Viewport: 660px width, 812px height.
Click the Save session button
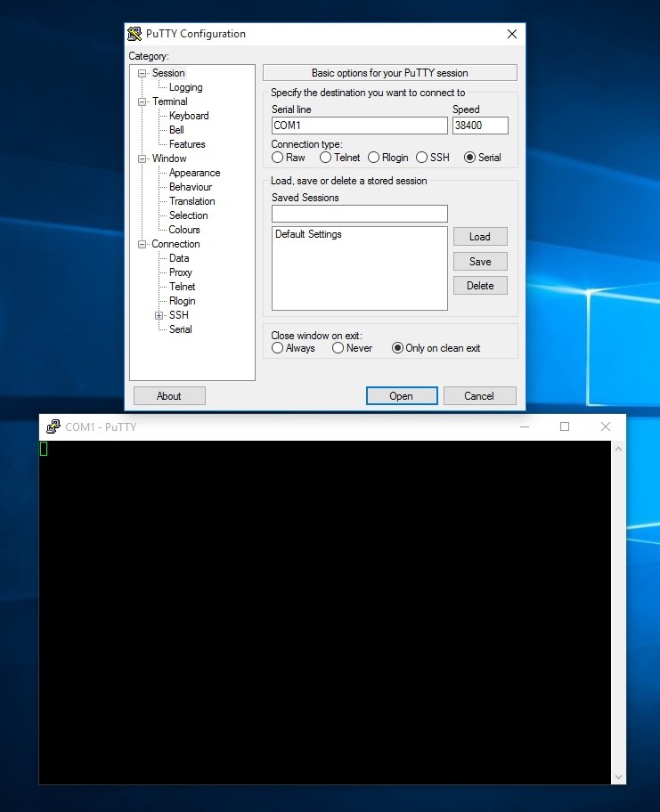[480, 262]
